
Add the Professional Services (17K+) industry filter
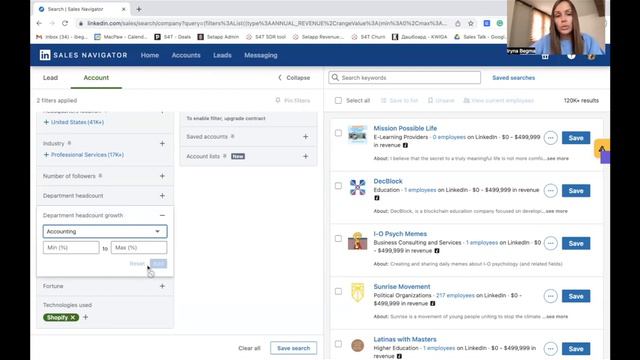(84, 155)
